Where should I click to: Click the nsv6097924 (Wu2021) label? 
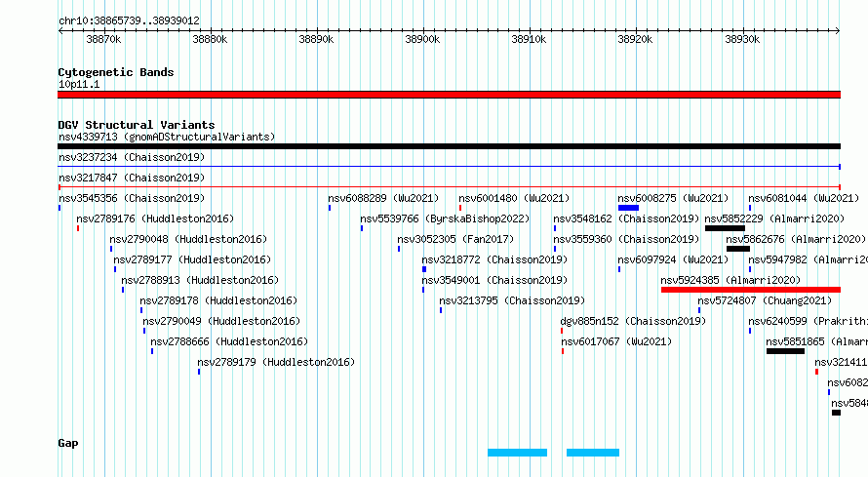click(673, 259)
